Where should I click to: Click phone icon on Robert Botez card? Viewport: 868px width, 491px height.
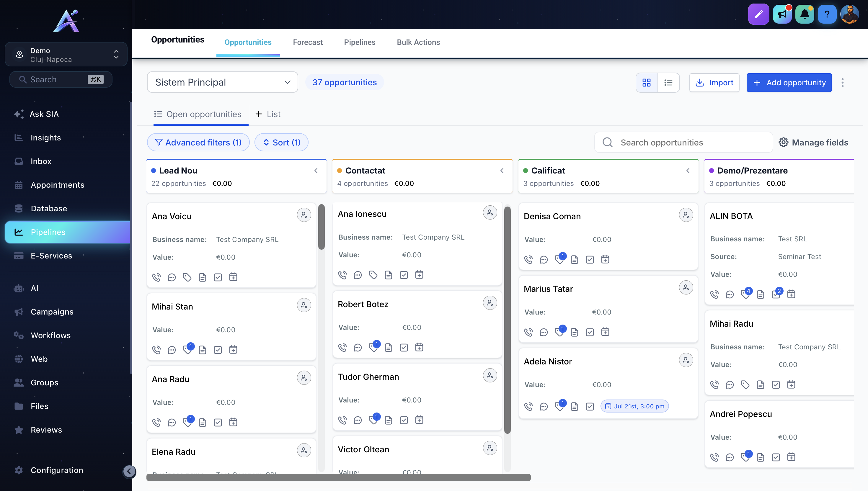pyautogui.click(x=342, y=347)
